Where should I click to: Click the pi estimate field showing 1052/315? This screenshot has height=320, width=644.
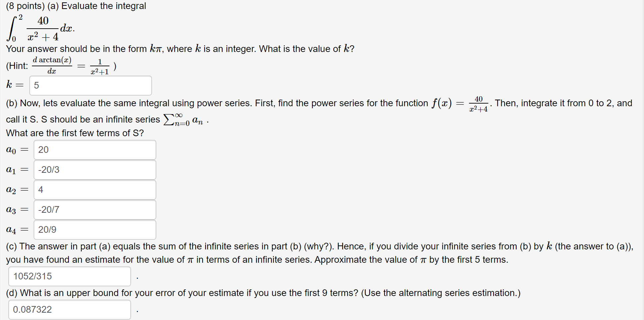[69, 276]
